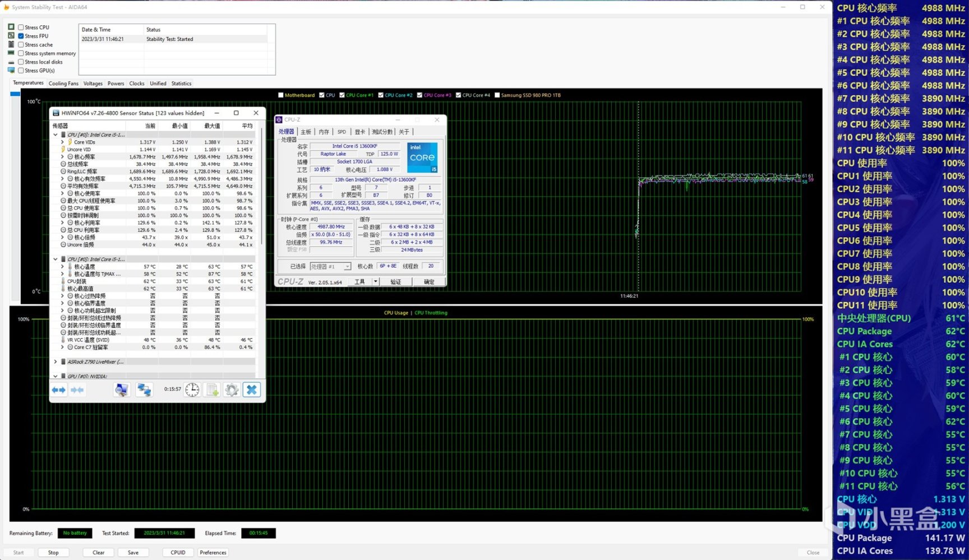
Task: Toggle Motherboard graph legend checkbox
Action: (x=281, y=95)
